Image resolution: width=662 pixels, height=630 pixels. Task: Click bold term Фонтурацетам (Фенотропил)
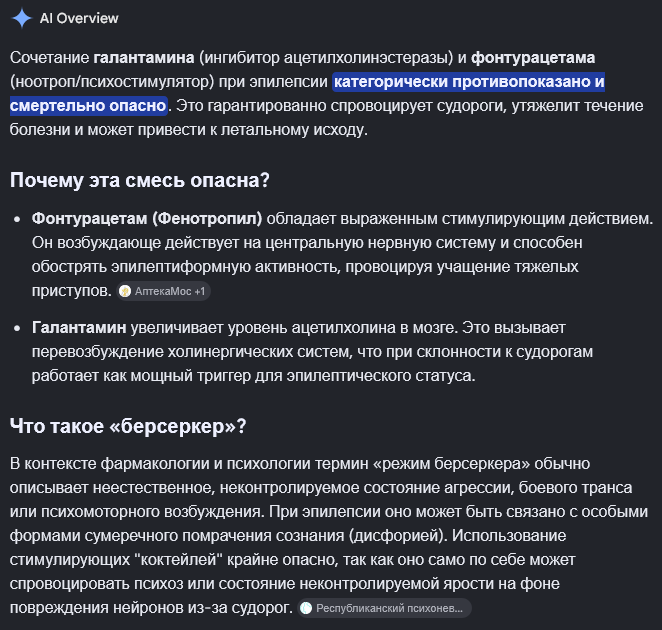pyautogui.click(x=147, y=219)
